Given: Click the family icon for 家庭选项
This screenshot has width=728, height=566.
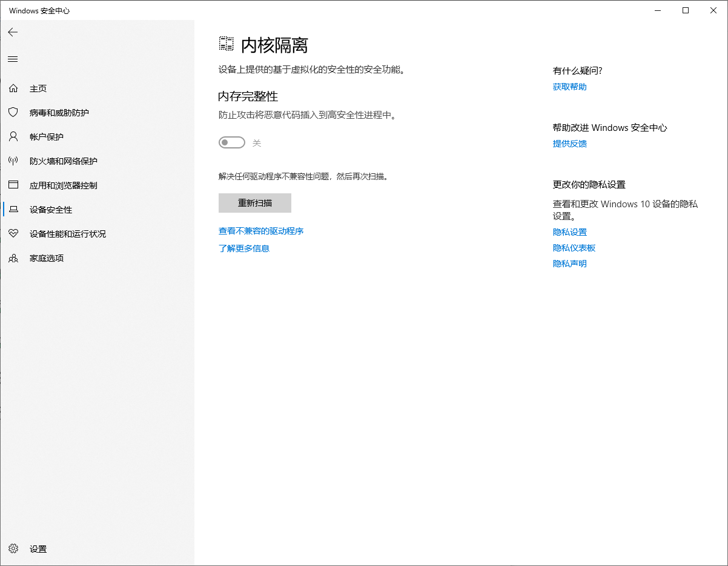Looking at the screenshot, I should point(13,258).
